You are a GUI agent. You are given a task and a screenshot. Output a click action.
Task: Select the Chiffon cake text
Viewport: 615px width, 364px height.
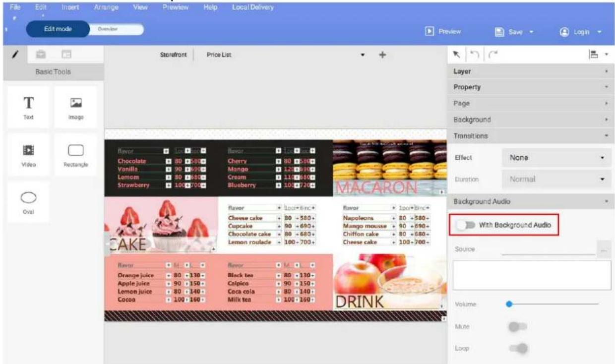point(361,234)
